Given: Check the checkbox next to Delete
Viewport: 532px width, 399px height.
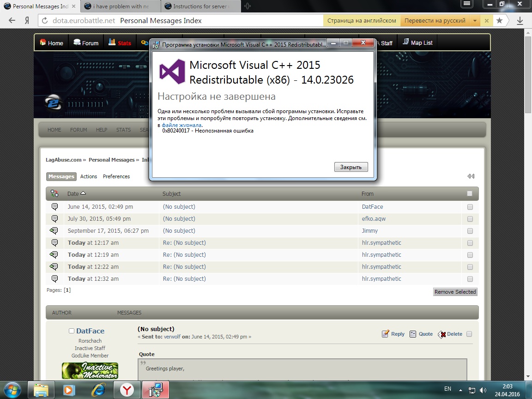Looking at the screenshot, I should pos(469,334).
